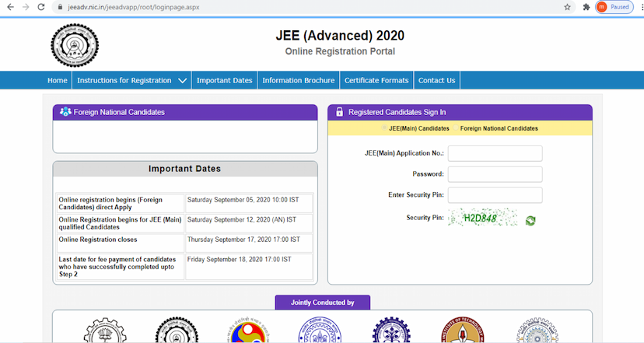The height and width of the screenshot is (343, 644).
Task: Click the lock icon in address bar
Action: [60, 7]
